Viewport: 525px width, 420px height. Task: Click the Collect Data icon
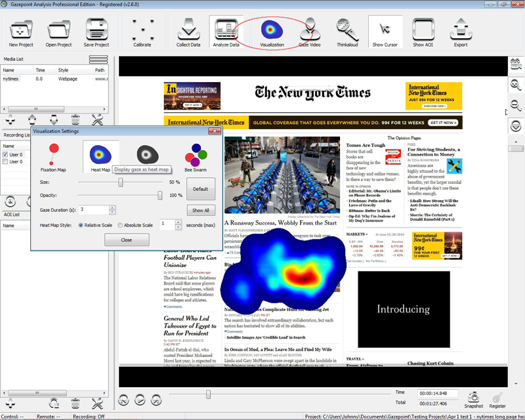pyautogui.click(x=188, y=33)
